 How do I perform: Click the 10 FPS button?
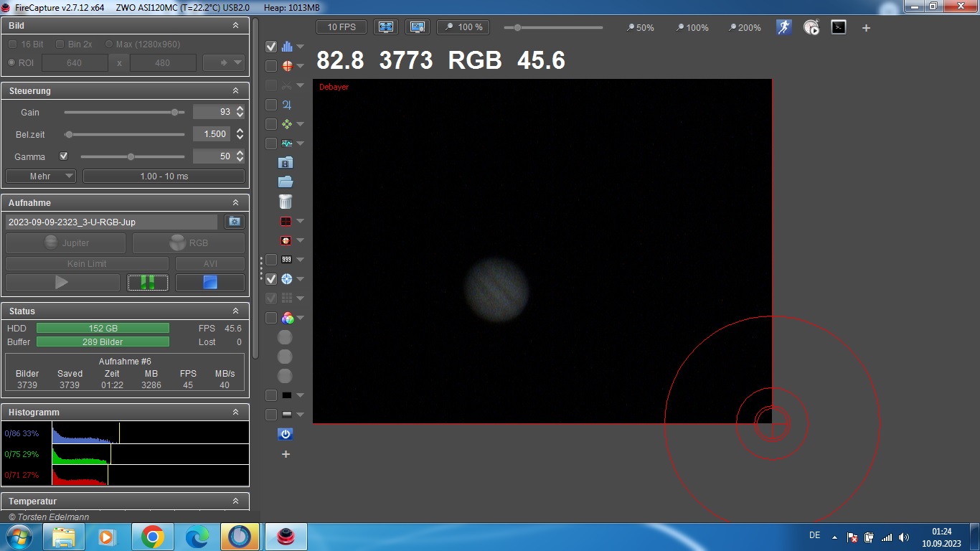click(341, 27)
